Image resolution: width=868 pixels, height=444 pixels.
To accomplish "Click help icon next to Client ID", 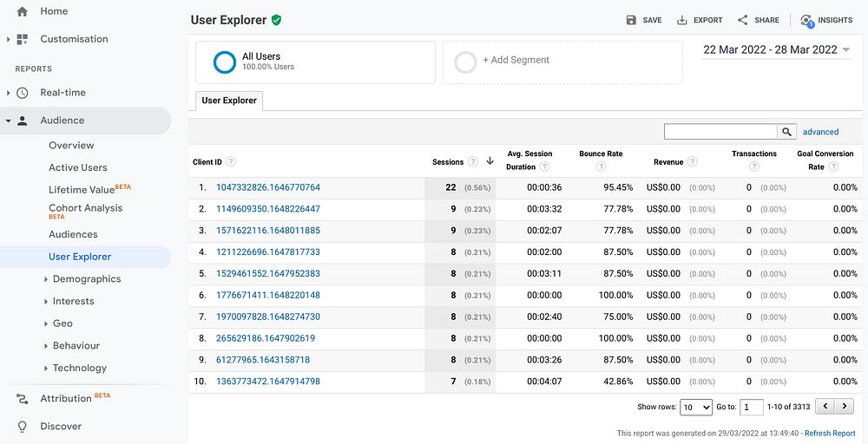I will click(231, 162).
